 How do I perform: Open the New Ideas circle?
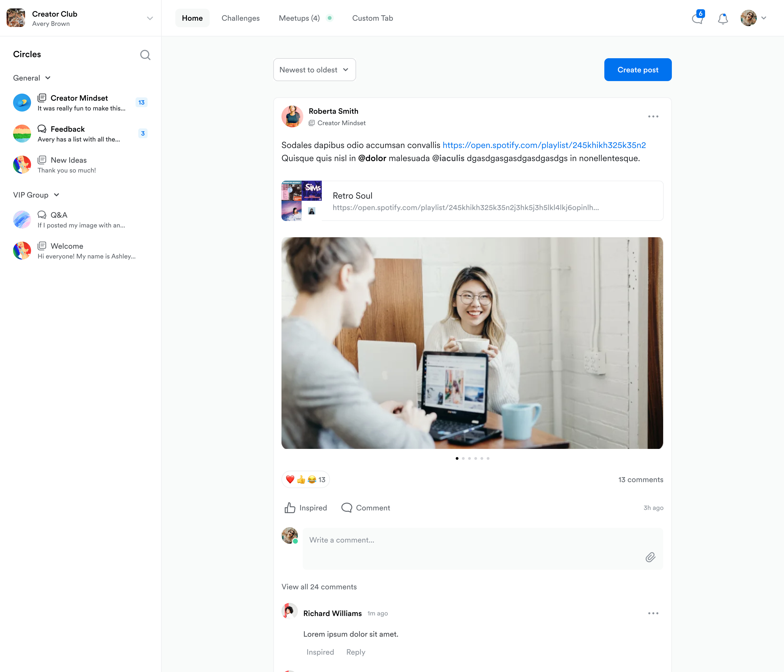point(80,165)
